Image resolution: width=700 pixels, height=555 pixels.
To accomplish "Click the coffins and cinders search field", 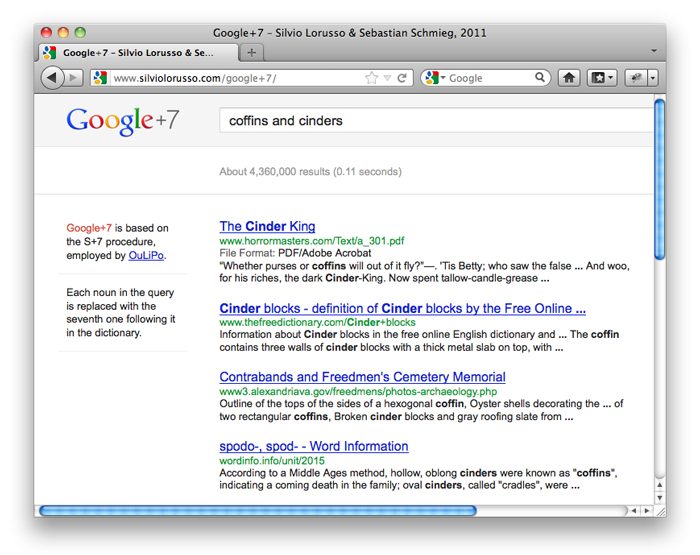I will point(435,121).
